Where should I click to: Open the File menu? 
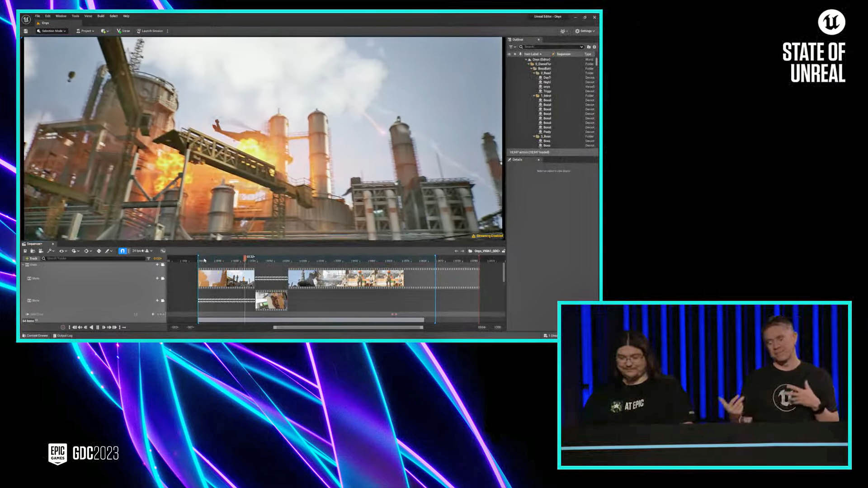pyautogui.click(x=38, y=16)
